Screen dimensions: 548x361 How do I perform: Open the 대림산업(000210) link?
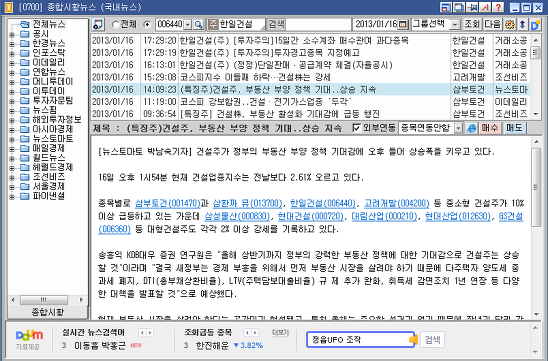(384, 216)
